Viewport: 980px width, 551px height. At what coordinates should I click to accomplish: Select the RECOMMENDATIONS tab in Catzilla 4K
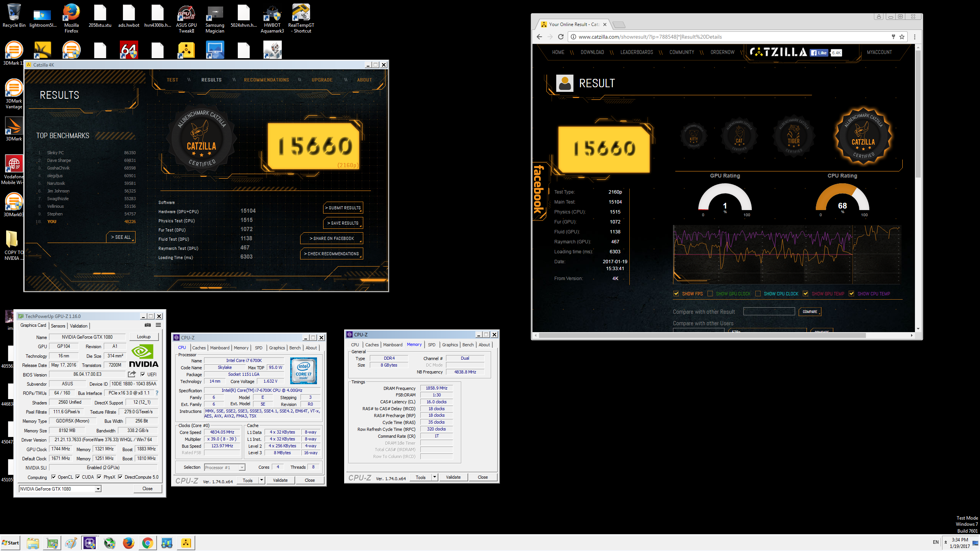point(266,80)
